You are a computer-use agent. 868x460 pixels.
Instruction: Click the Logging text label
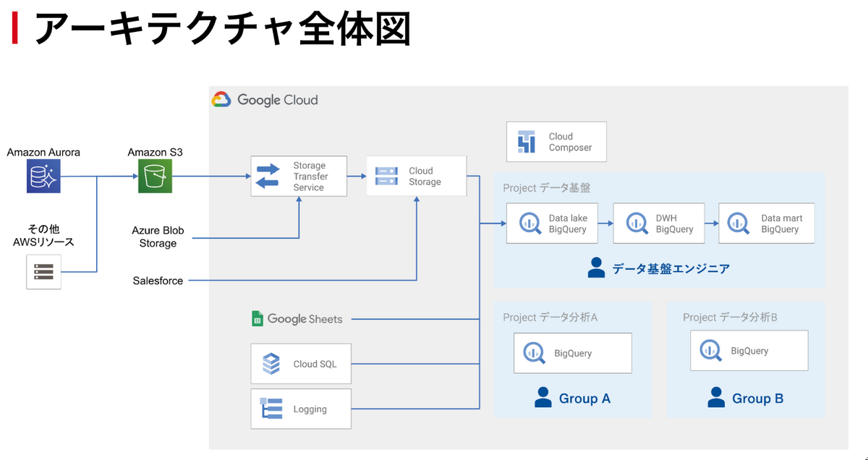(310, 409)
